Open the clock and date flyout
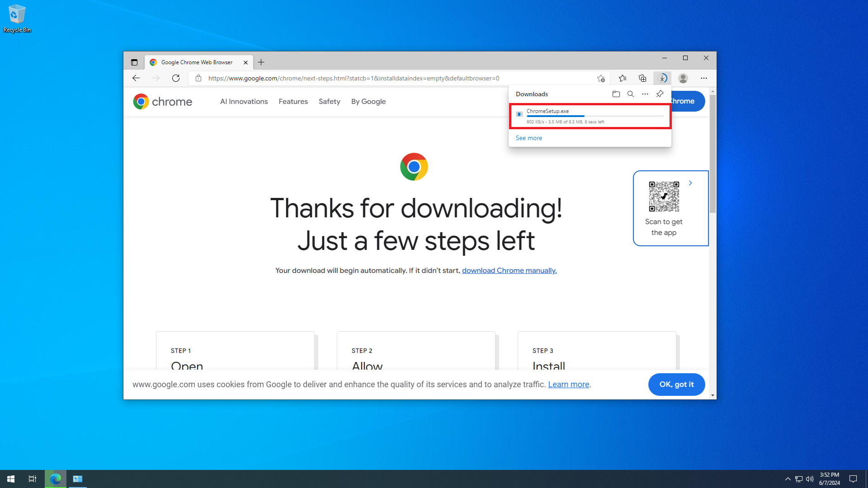This screenshot has width=868, height=488. coord(830,479)
